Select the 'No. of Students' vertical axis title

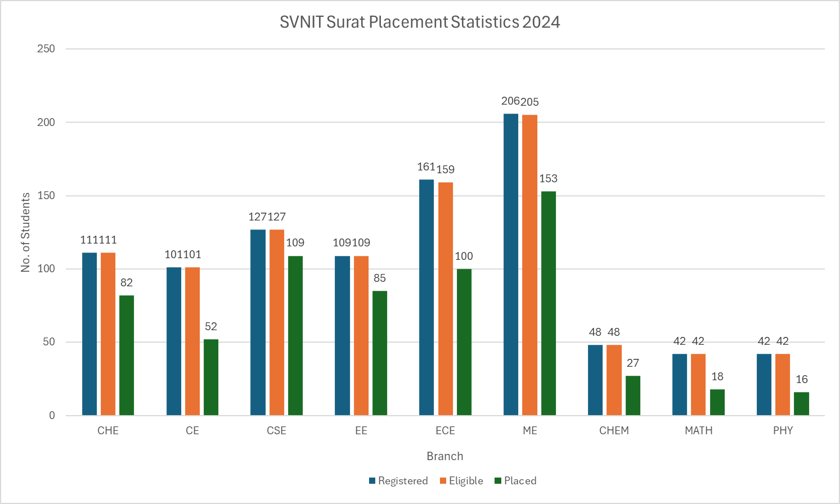(x=25, y=232)
